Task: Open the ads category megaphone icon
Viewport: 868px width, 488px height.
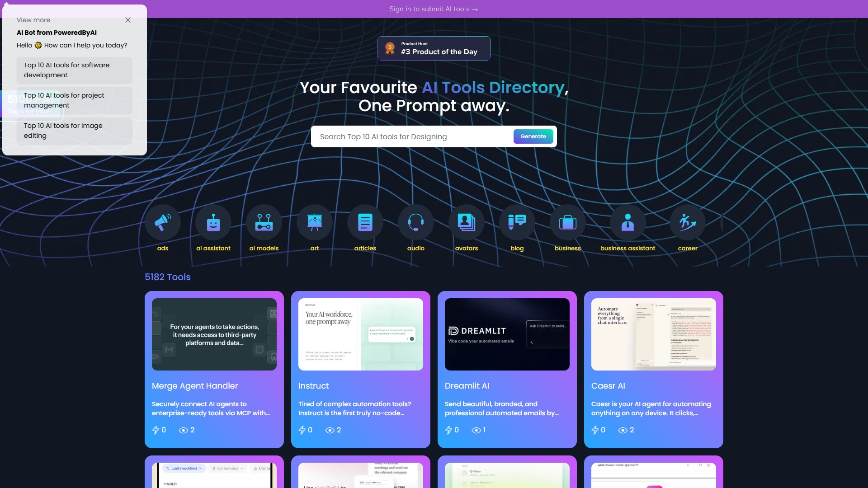Action: point(163,222)
